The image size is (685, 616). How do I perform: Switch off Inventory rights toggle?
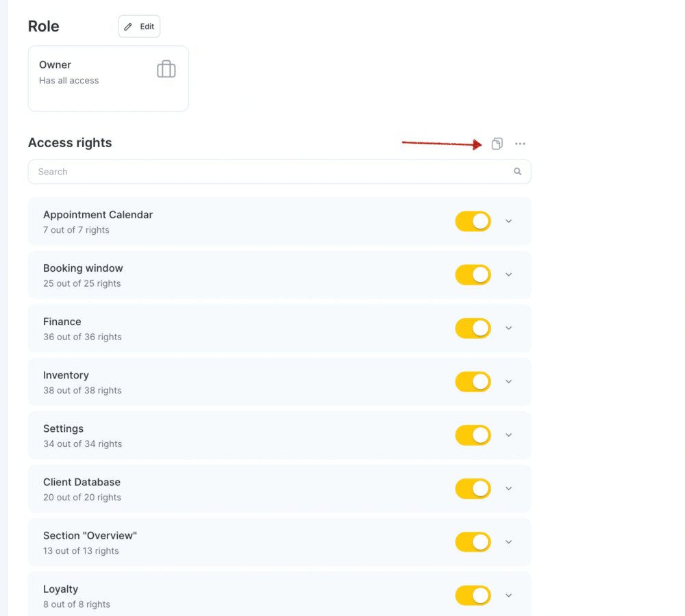473,382
